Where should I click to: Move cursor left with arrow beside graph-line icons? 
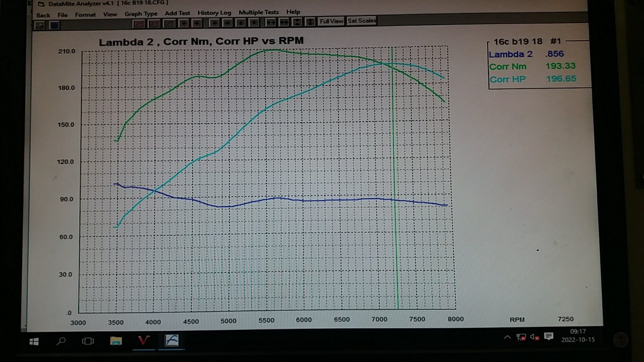point(184,23)
